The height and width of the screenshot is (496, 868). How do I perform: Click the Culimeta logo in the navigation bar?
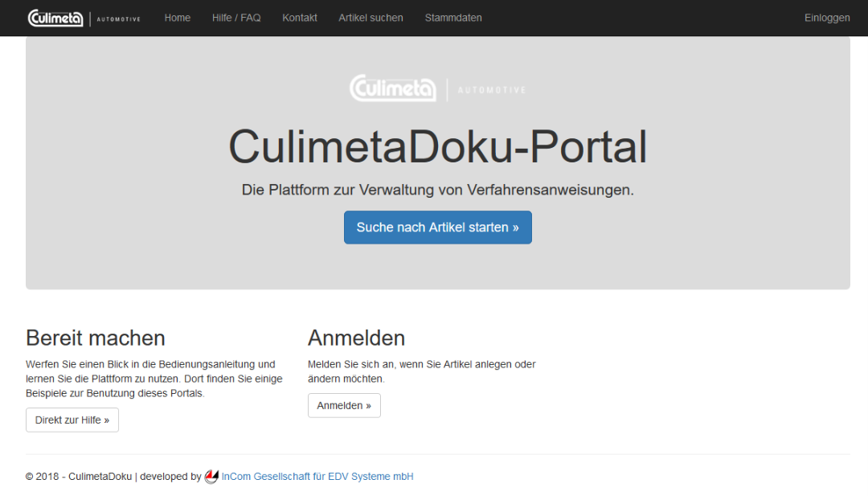(84, 18)
